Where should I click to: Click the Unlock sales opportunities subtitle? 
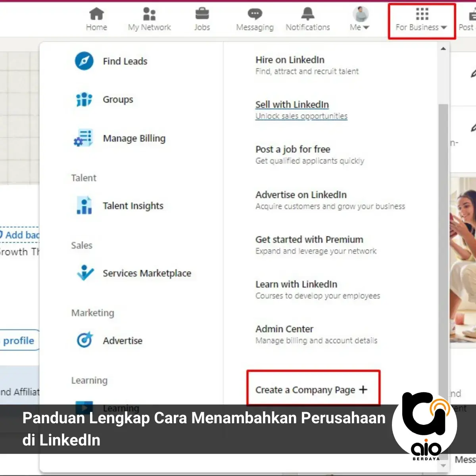(301, 116)
